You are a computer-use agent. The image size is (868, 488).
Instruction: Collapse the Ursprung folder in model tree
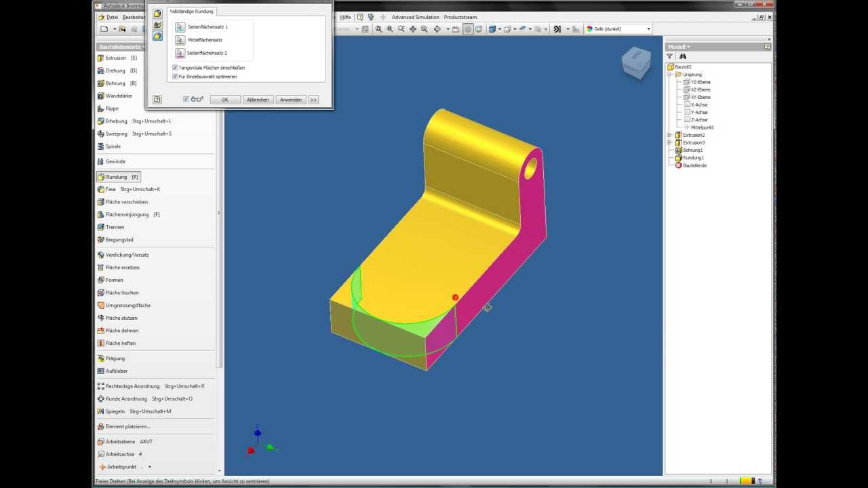point(669,75)
